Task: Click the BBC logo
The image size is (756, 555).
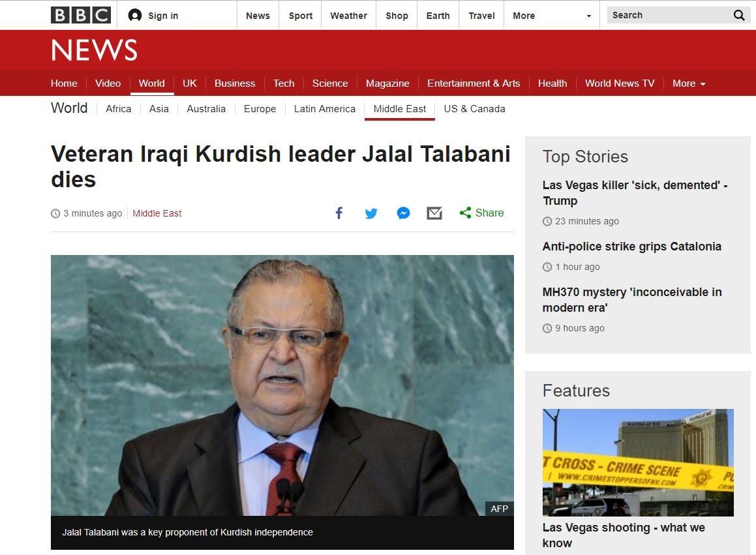Action: coord(81,15)
